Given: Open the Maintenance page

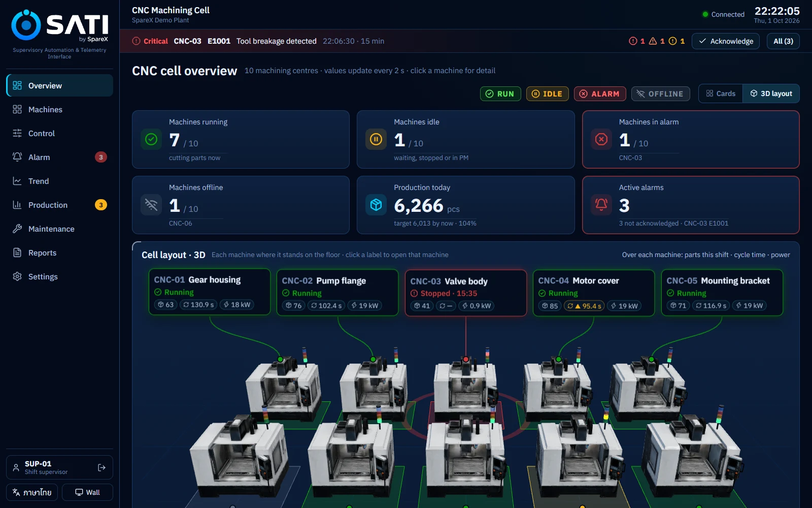Looking at the screenshot, I should [59, 229].
